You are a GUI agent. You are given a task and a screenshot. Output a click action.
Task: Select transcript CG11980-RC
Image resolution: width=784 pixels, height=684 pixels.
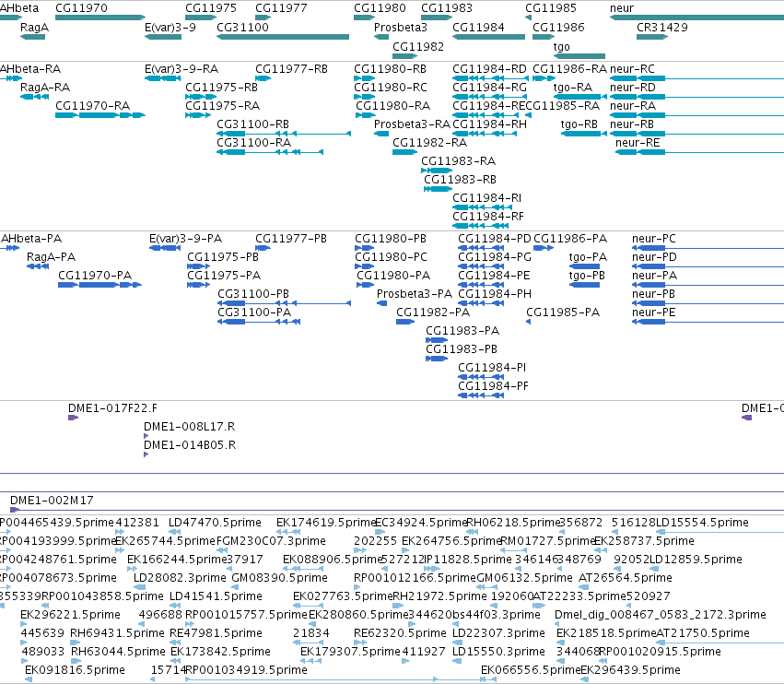[x=365, y=97]
